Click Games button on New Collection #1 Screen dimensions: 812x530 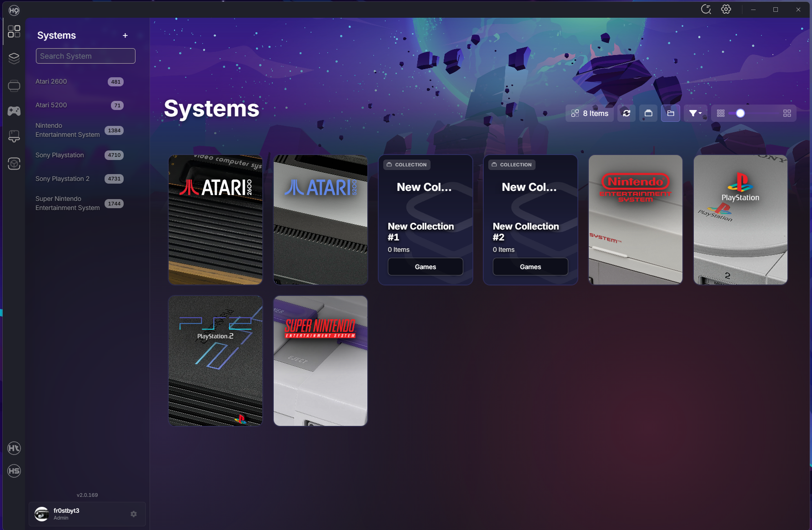[425, 267]
